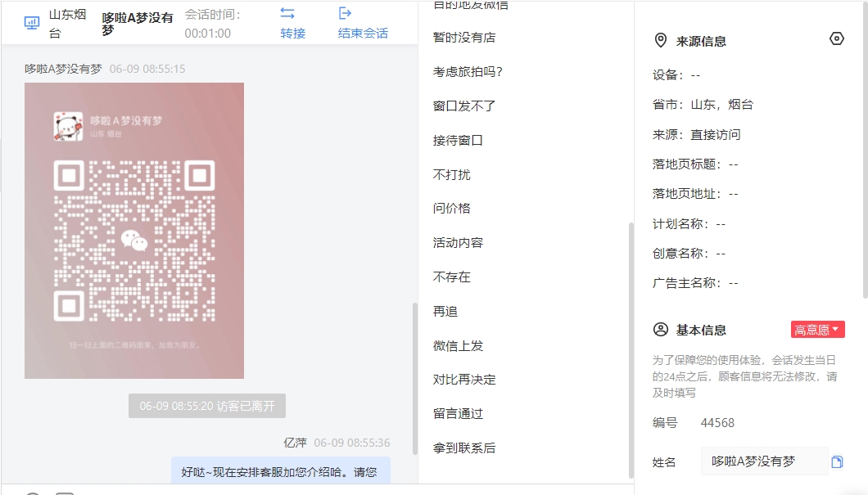This screenshot has width=868, height=495.
Task: Click the 计划名称 row
Action: point(689,224)
